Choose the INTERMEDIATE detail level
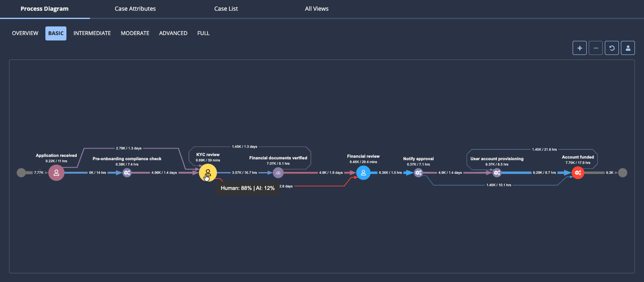 coord(92,33)
